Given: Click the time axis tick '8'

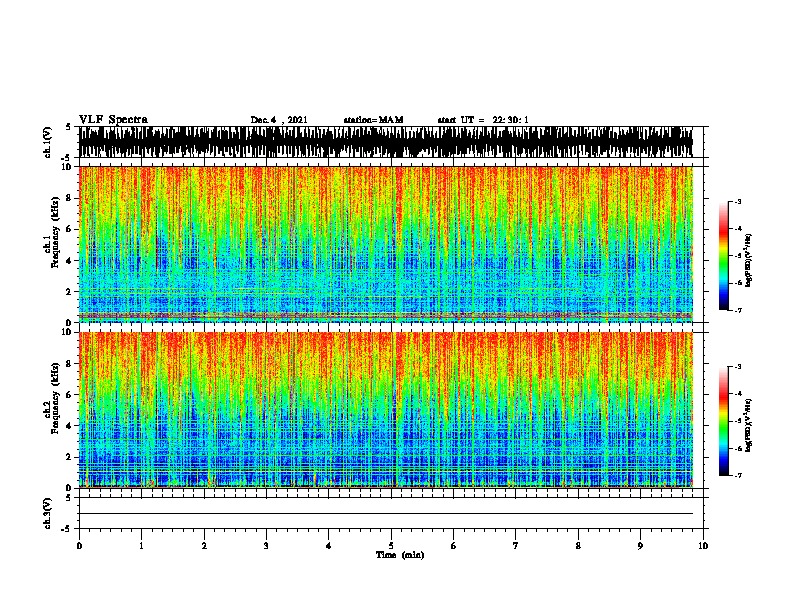Looking at the screenshot, I should (578, 546).
